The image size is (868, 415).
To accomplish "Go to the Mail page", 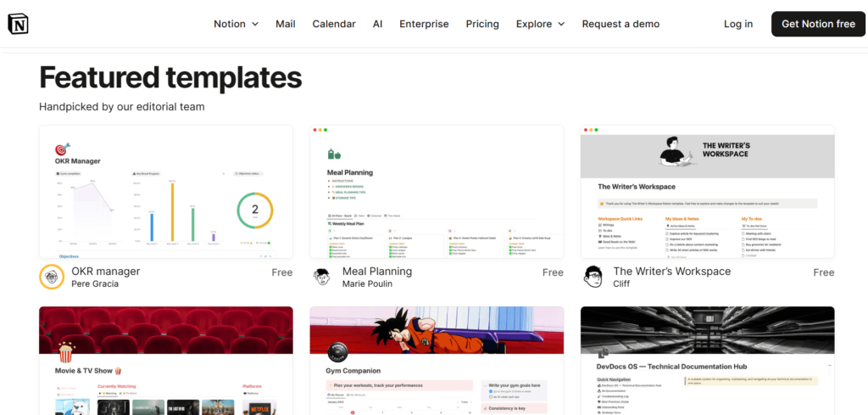I will [x=286, y=24].
